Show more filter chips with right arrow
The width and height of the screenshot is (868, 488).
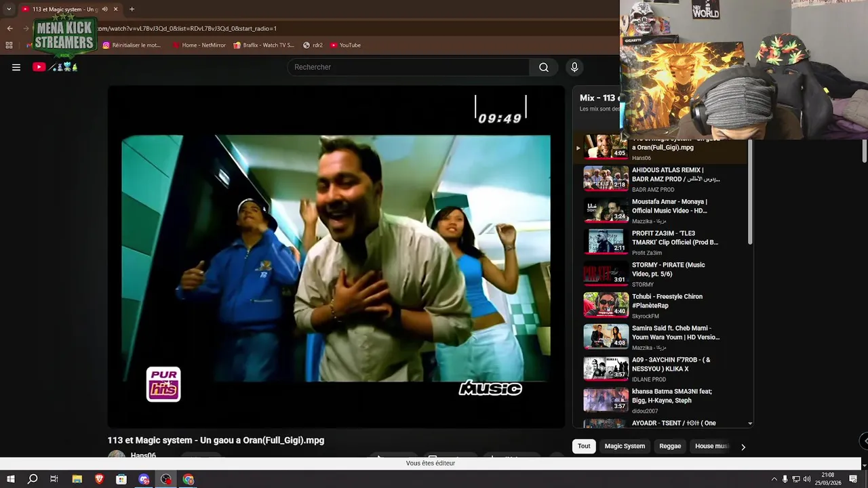743,447
